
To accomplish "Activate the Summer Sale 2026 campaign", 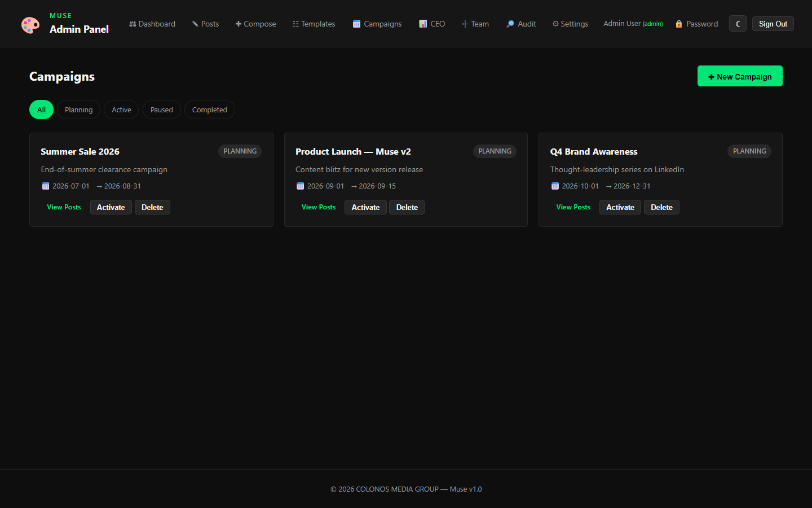I will coord(111,207).
